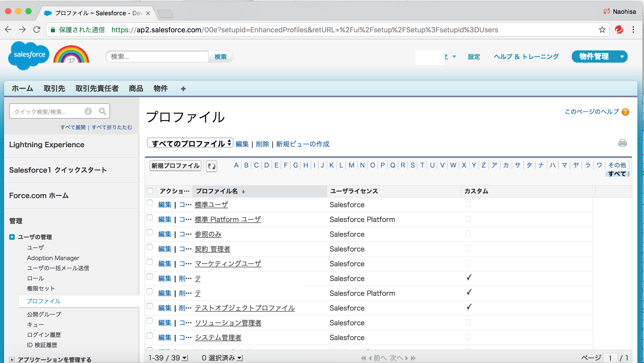Click the browser address bar URL
Screen dimensions: 644x363
[x=305, y=30]
